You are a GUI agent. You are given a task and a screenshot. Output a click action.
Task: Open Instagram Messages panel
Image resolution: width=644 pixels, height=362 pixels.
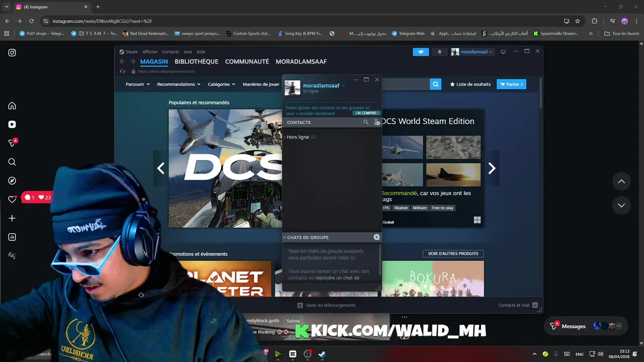[586, 326]
